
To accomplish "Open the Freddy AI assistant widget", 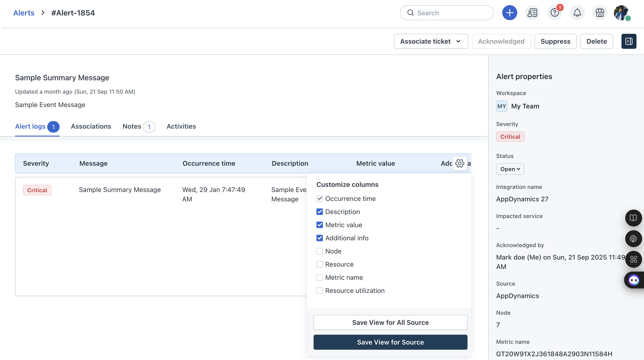I will click(x=634, y=280).
